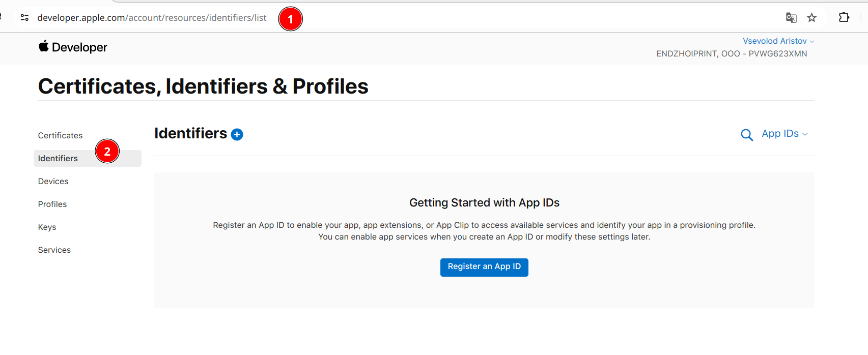Click the blue plus icon beside Identifiers
Image resolution: width=868 pixels, height=355 pixels.
coord(237,134)
